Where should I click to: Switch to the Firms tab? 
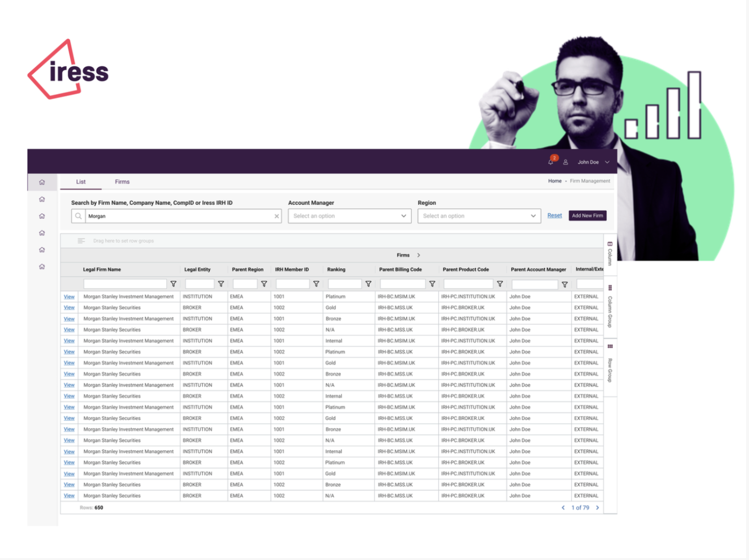(122, 182)
